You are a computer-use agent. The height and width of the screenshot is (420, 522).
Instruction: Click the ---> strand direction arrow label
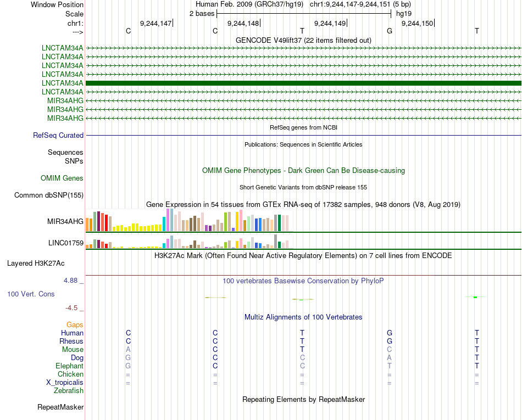(78, 32)
